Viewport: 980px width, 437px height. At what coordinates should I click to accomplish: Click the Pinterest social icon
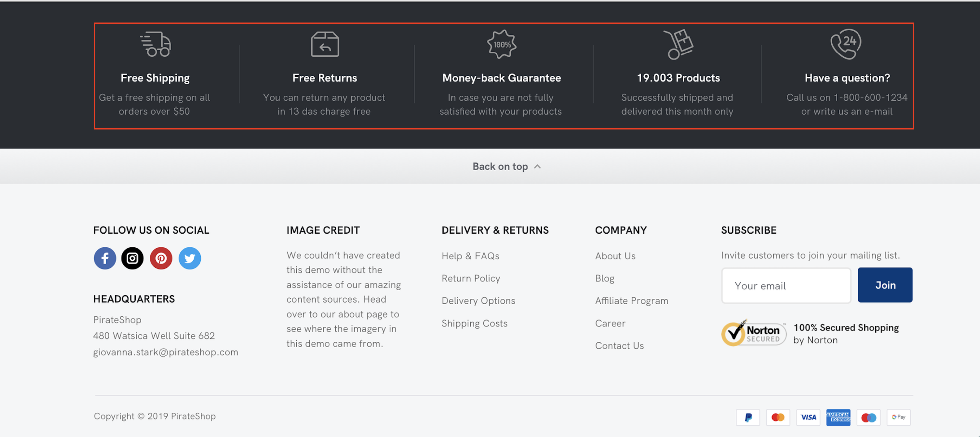pos(161,259)
